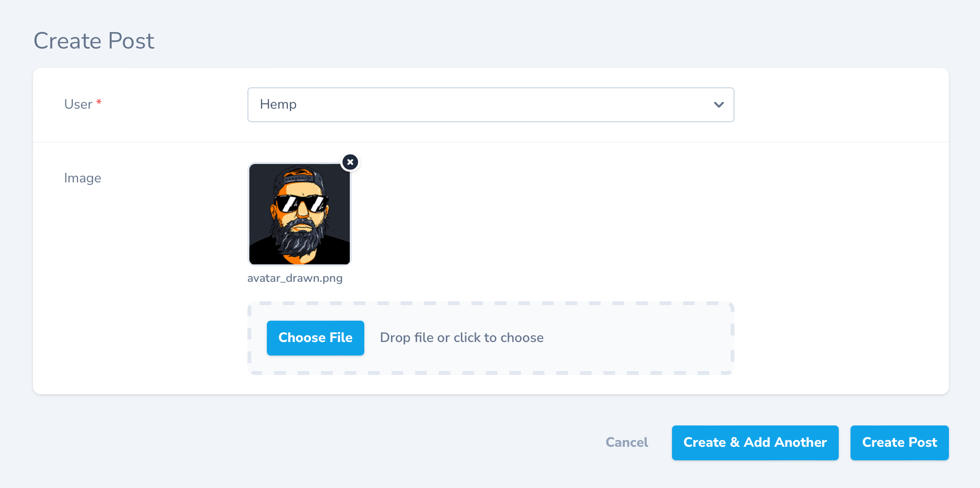Click the 'Drop file or click to choose' text
This screenshot has width=980, height=488.
click(x=461, y=338)
